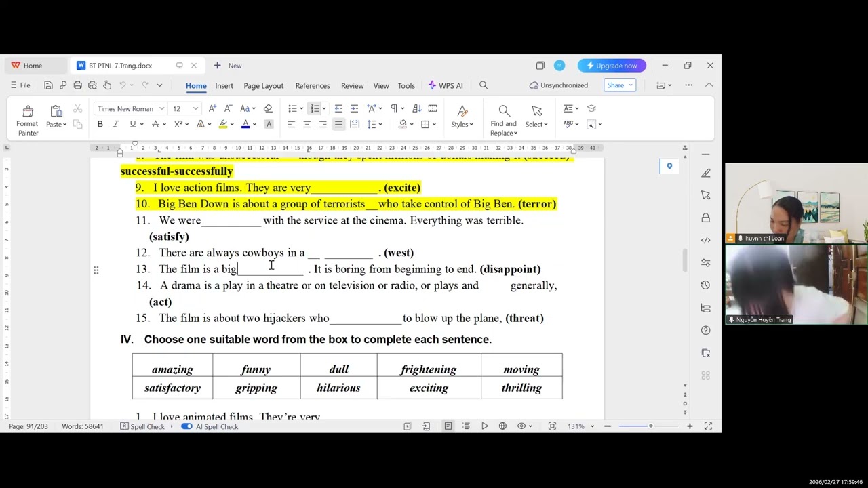The height and width of the screenshot is (488, 868).
Task: Click the Format Painter tool
Action: (28, 120)
